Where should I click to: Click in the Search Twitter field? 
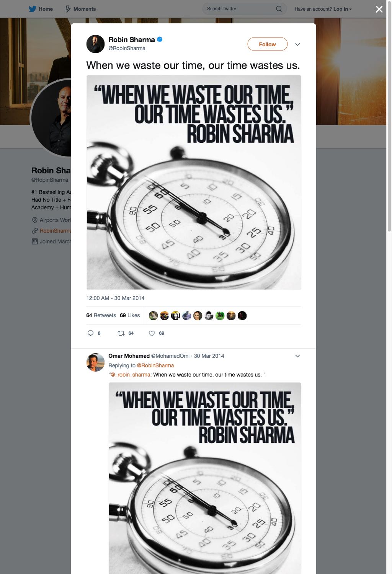(239, 9)
